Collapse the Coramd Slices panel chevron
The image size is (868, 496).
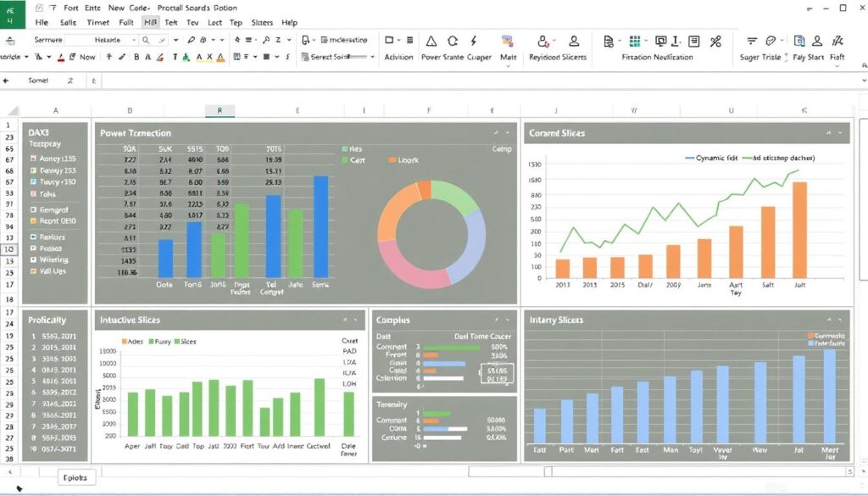842,133
